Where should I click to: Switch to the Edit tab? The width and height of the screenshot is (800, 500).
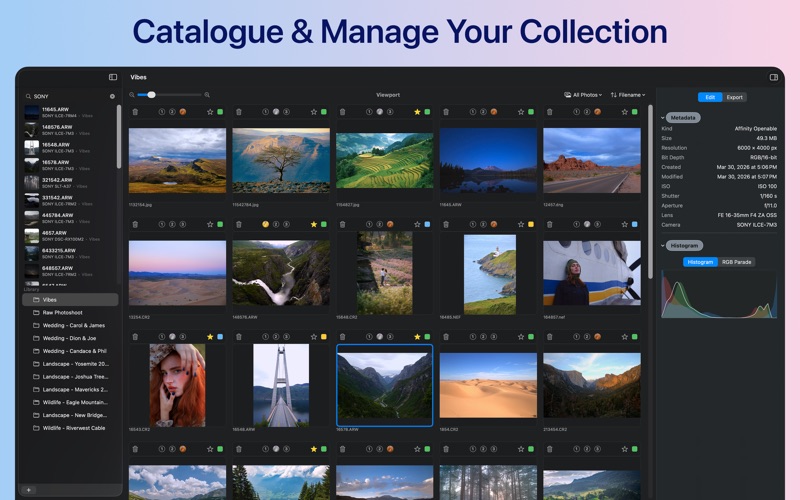point(710,97)
